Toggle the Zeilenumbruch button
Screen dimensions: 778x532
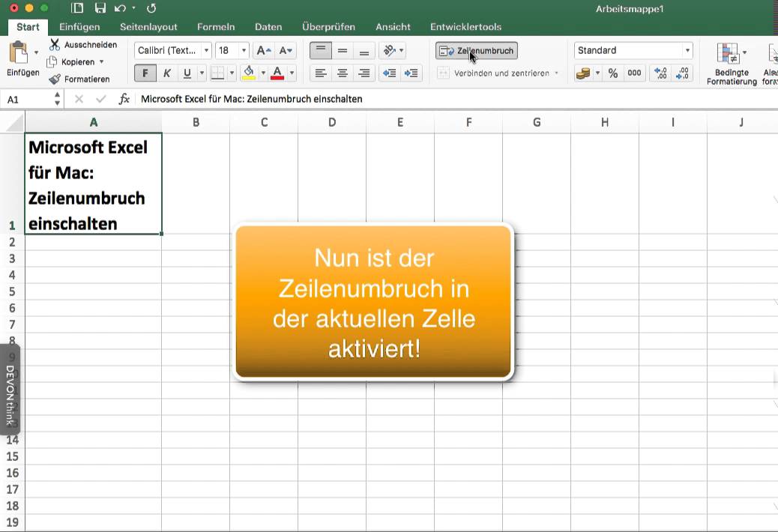477,50
